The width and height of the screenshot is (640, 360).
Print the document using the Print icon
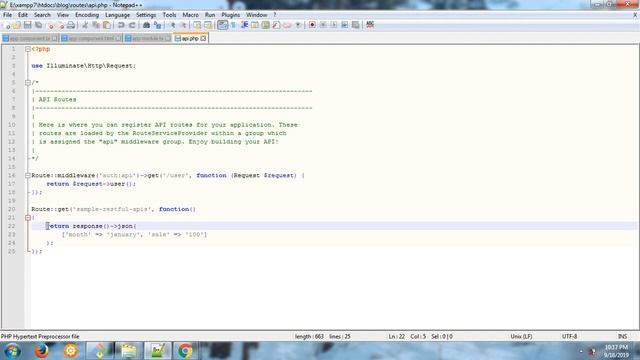click(71, 25)
